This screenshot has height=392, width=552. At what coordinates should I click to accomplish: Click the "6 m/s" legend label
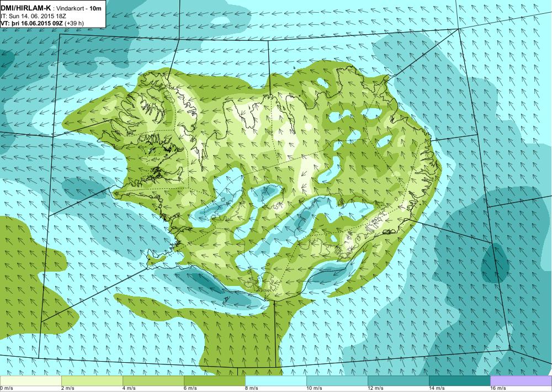190,389
